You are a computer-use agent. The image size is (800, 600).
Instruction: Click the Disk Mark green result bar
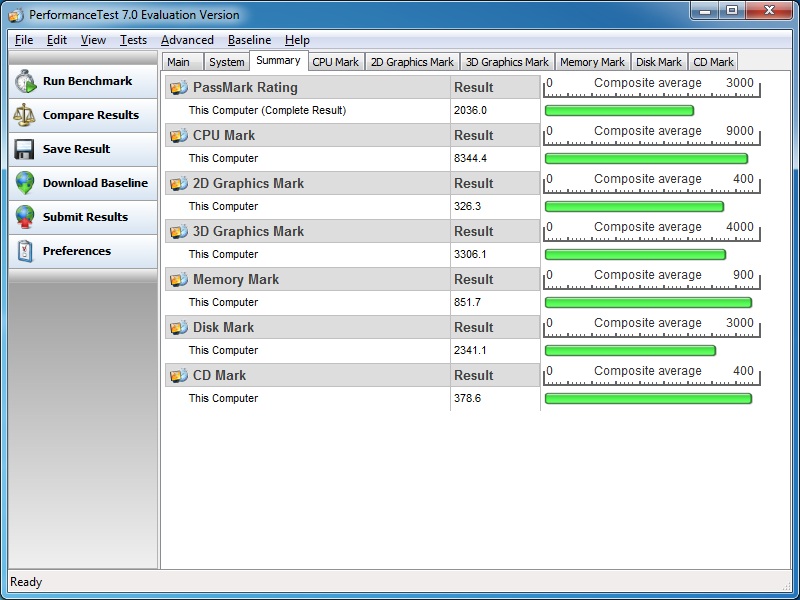coord(631,350)
